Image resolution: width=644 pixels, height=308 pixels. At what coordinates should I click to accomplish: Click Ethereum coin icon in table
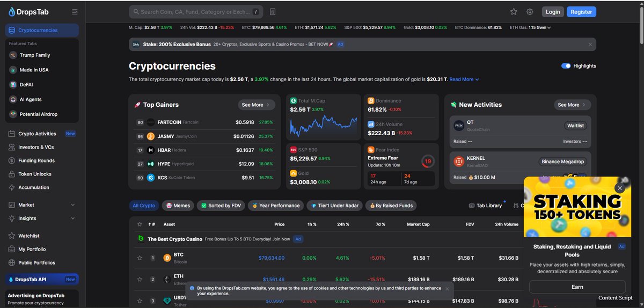167,280
